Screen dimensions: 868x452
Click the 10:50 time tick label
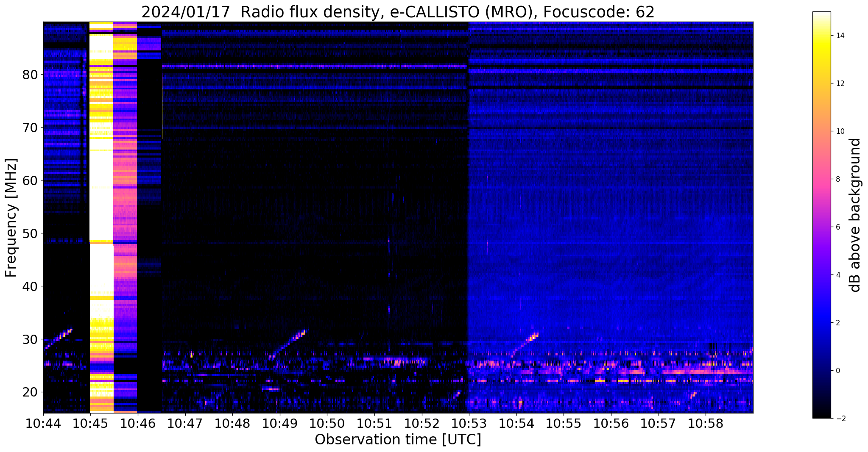pos(327,423)
